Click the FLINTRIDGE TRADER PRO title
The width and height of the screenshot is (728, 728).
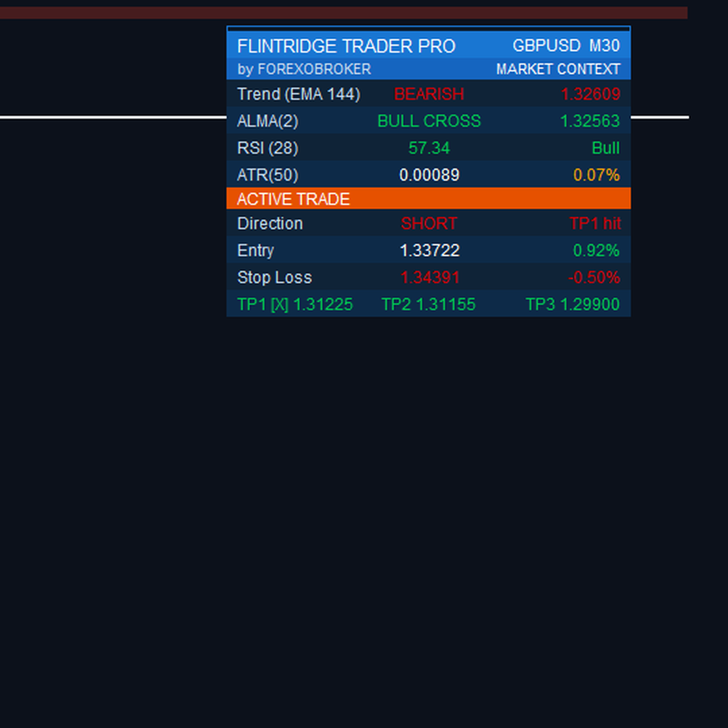pyautogui.click(x=346, y=46)
